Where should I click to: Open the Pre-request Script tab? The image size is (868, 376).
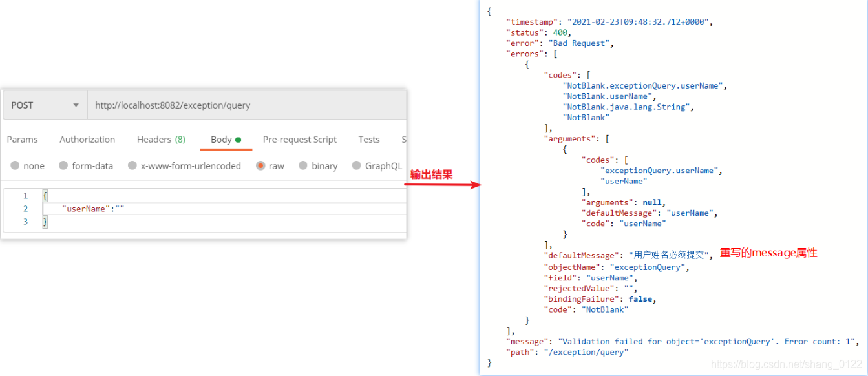coord(300,140)
